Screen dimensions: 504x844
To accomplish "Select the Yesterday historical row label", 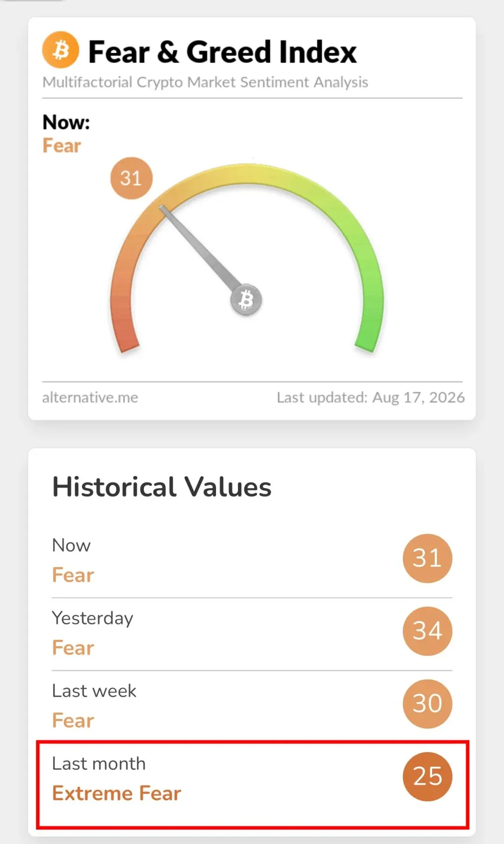I will click(92, 618).
